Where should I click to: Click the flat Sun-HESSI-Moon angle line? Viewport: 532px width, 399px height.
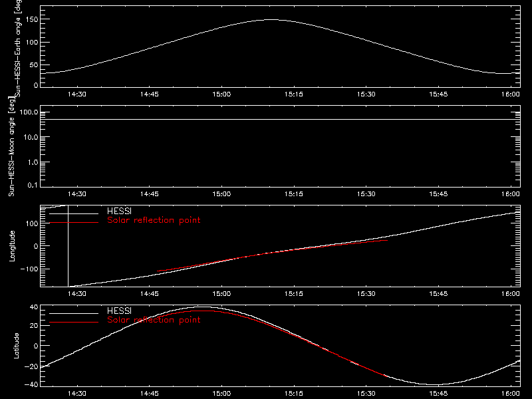(x=280, y=120)
